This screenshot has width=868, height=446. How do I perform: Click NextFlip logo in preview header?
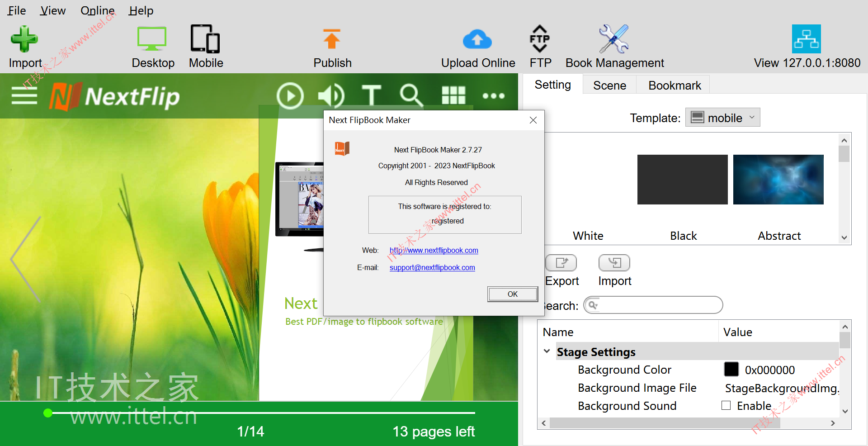[x=114, y=96]
